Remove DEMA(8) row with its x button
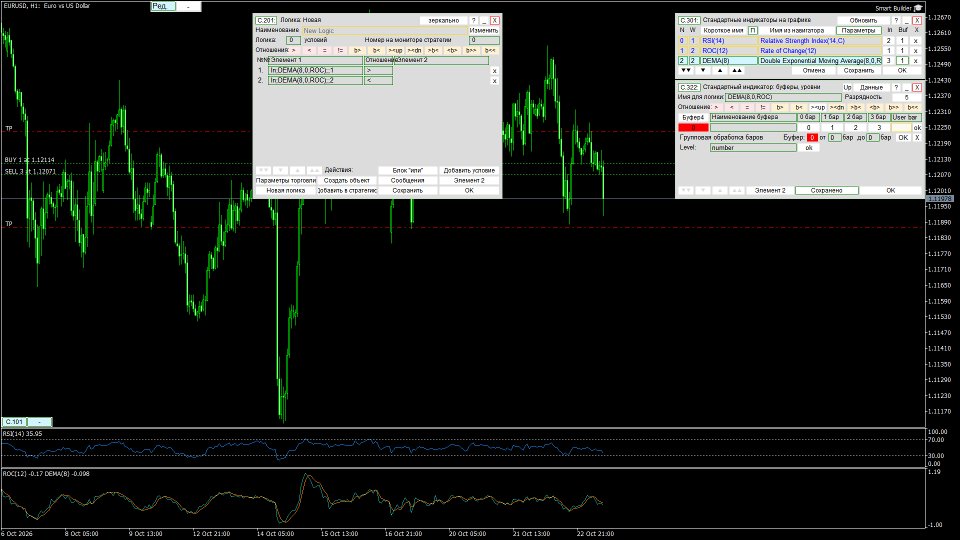This screenshot has height=540, width=960. point(916,61)
